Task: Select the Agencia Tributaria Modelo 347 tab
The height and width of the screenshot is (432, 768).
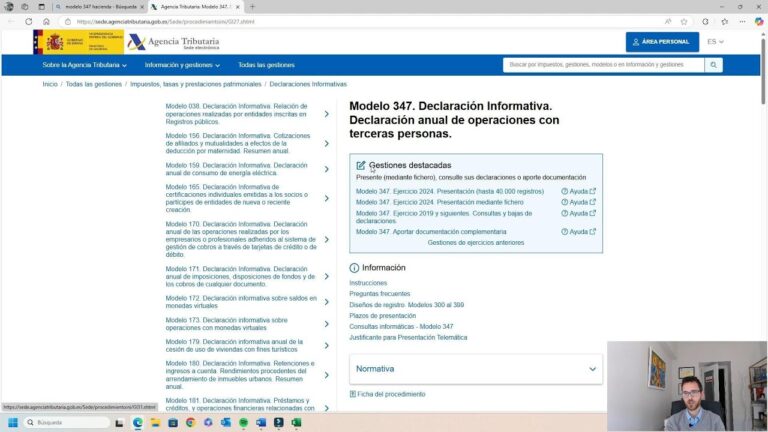Action: 195,7
